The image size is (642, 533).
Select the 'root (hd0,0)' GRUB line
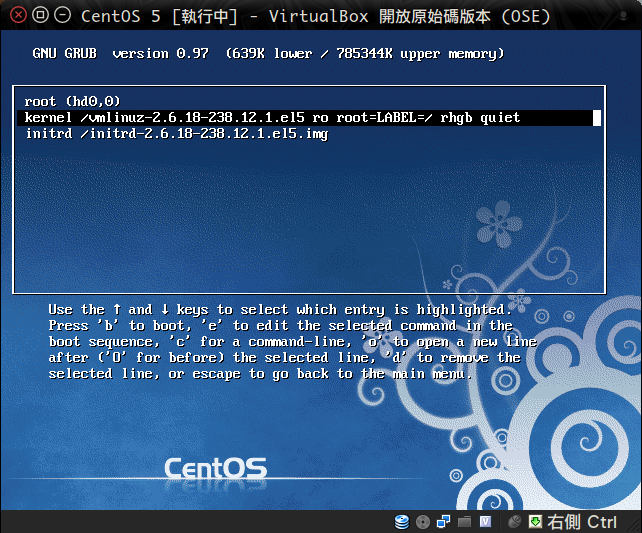(72, 101)
